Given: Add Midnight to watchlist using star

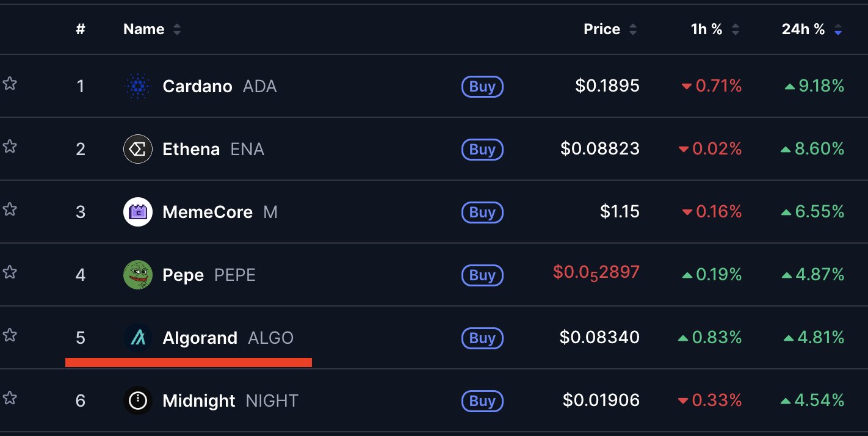Looking at the screenshot, I should (x=9, y=398).
